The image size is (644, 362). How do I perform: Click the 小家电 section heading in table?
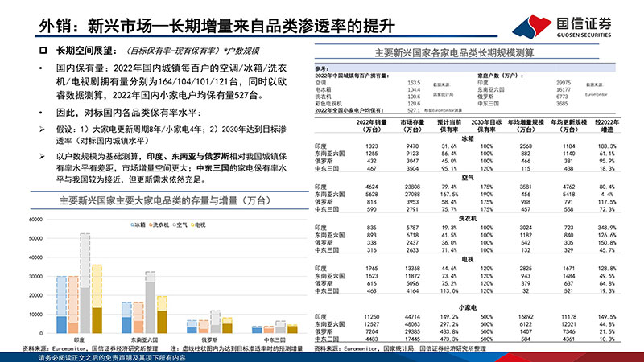click(468, 307)
